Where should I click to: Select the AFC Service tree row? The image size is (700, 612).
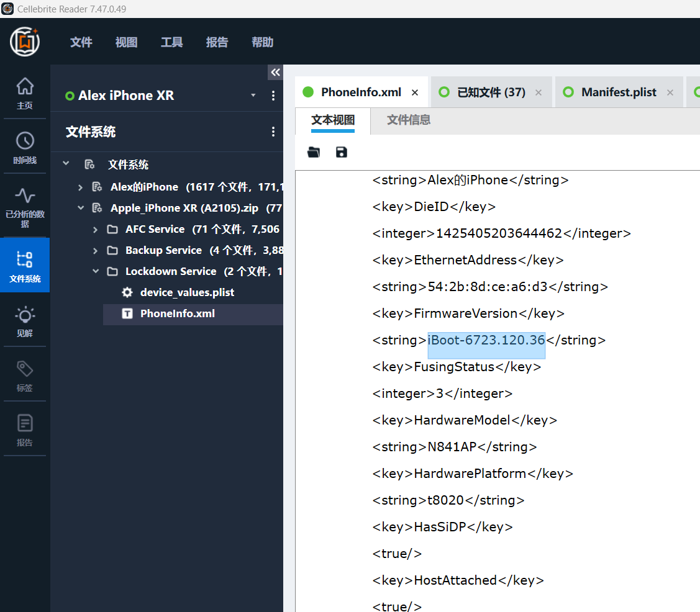186,229
